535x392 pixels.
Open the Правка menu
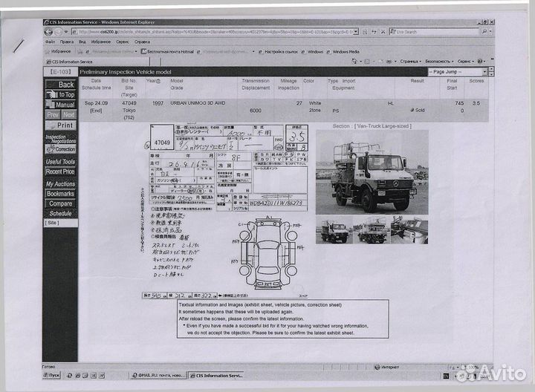[67, 42]
